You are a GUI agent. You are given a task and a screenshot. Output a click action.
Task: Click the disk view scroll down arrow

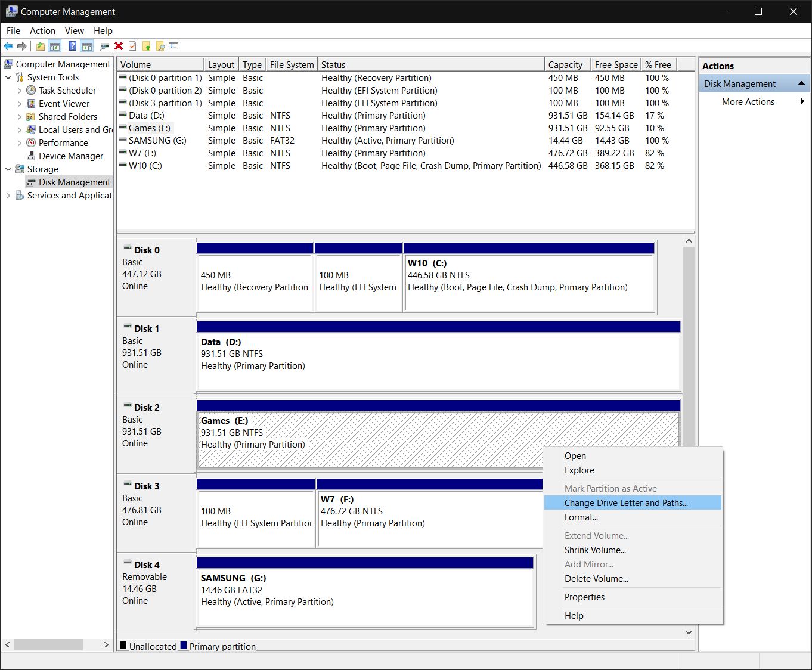pos(689,632)
